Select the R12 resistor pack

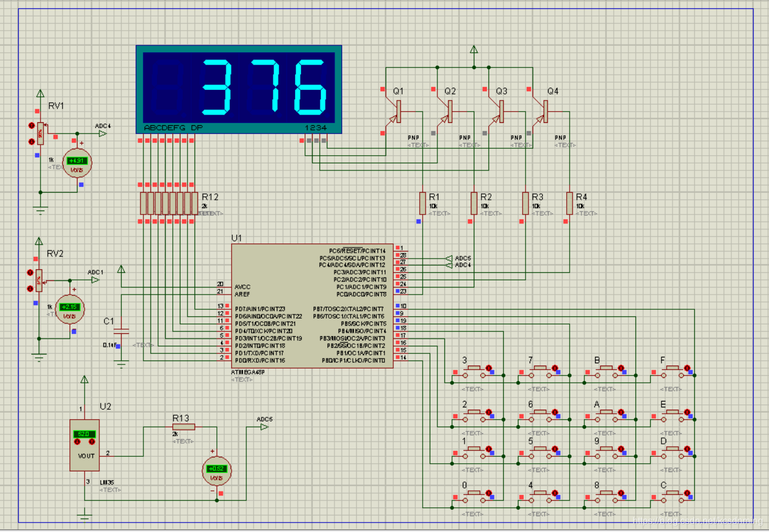(x=169, y=203)
